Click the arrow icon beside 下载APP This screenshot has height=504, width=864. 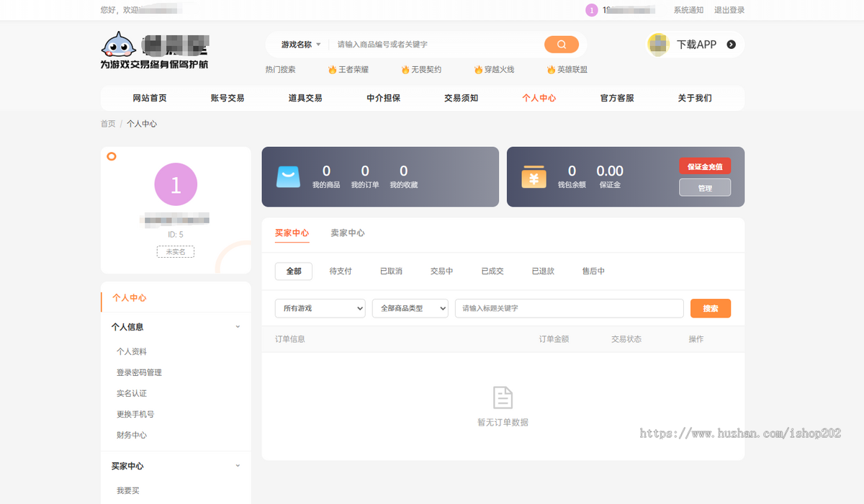tap(732, 45)
